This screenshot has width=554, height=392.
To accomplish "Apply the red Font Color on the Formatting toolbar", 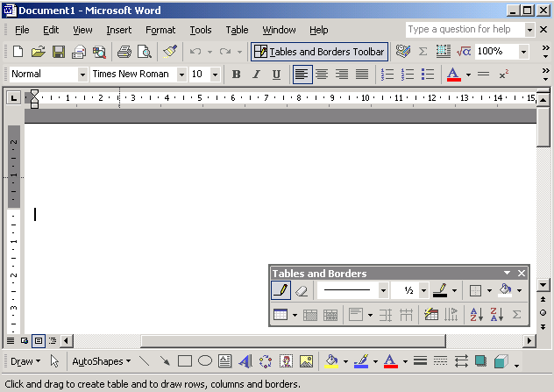I will pos(453,75).
